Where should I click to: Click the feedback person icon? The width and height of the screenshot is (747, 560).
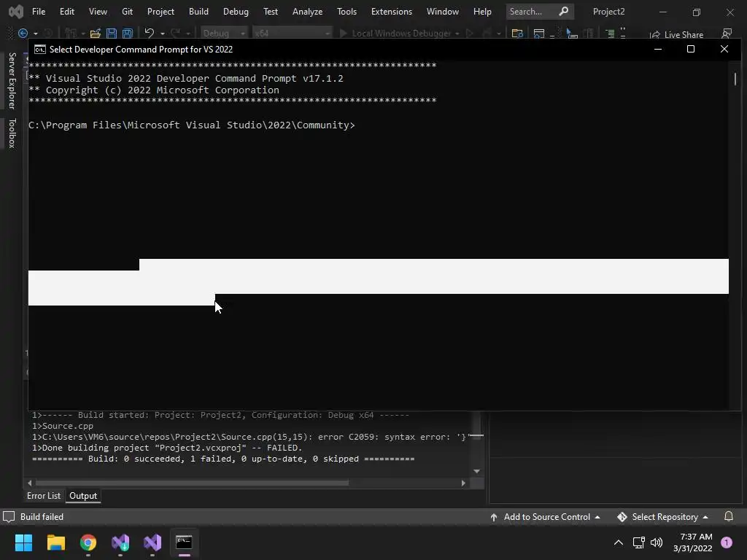727,34
